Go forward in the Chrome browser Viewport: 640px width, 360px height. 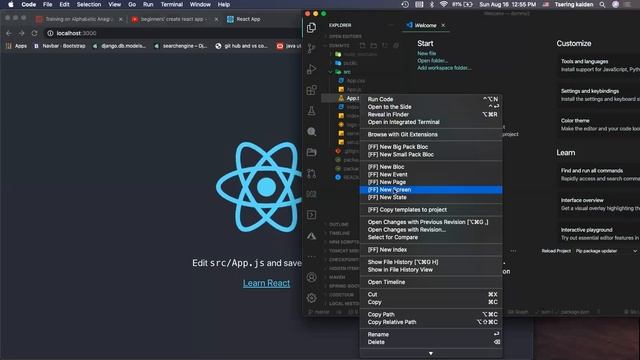[x=22, y=33]
